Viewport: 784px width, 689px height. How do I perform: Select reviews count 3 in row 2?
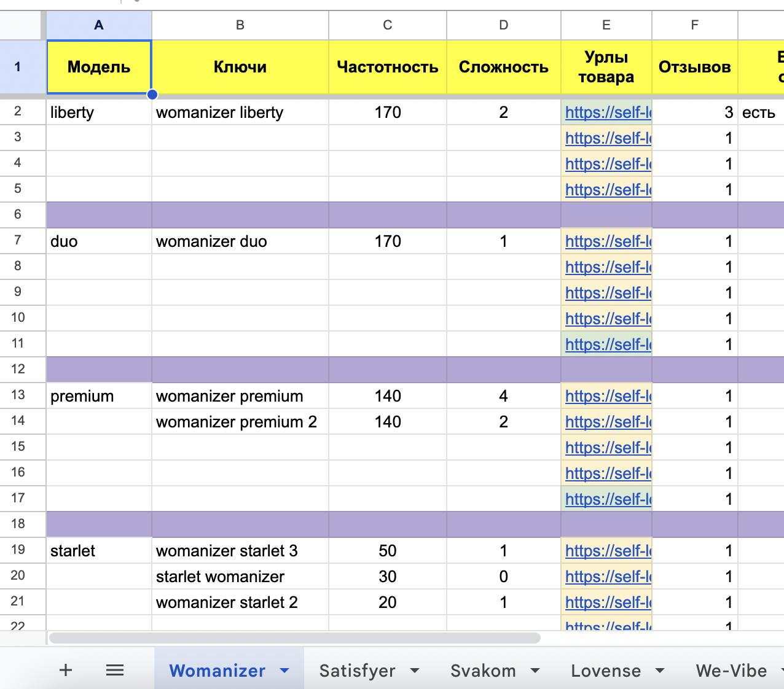pos(695,112)
